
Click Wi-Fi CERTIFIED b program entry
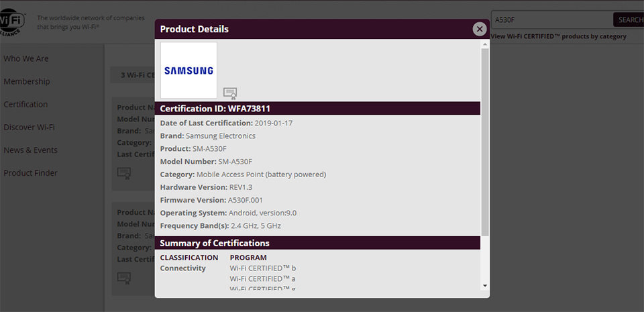point(263,268)
